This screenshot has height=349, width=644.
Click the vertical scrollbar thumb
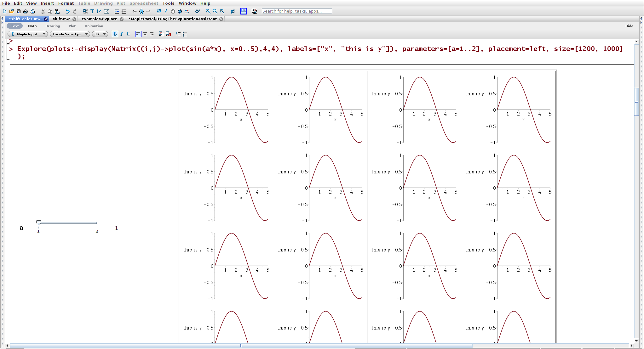(x=636, y=102)
